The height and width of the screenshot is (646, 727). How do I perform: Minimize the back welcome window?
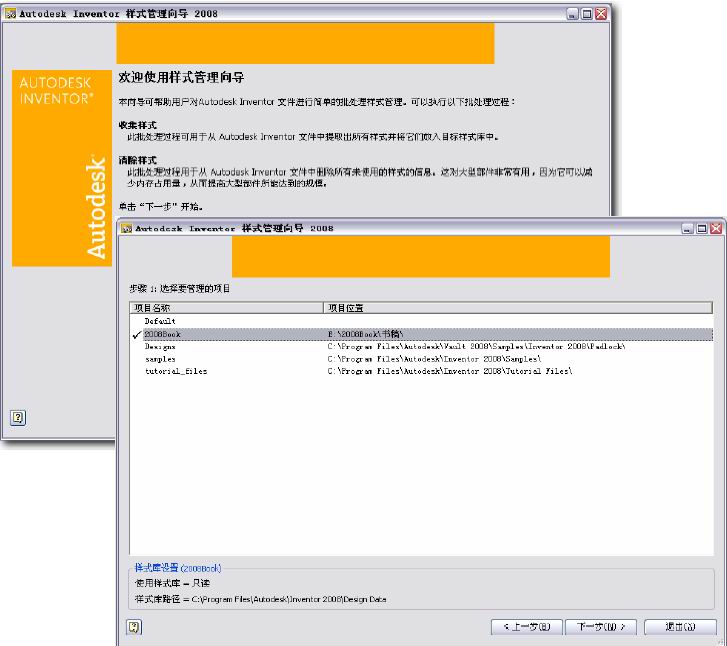(x=573, y=14)
